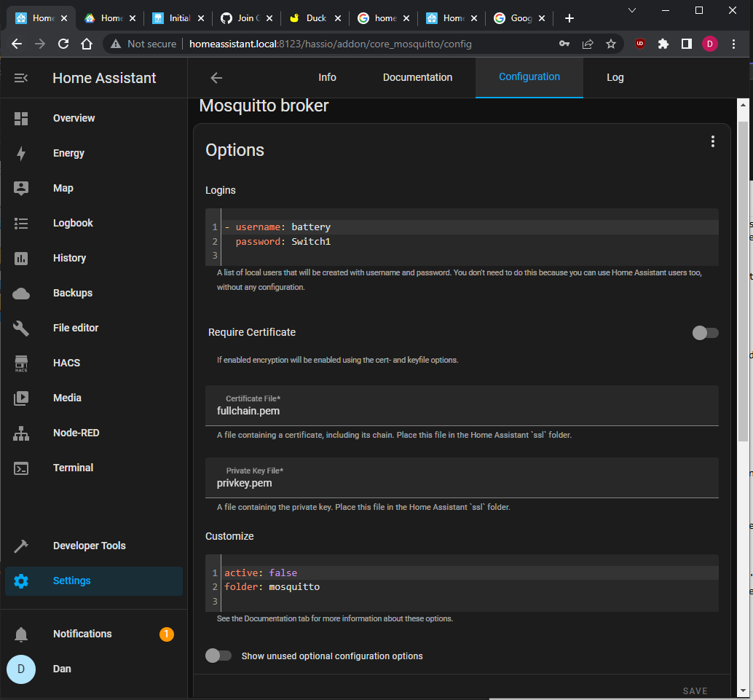Click into Logins YAML editor username line
The width and height of the screenshot is (753, 700).
[x=470, y=227]
